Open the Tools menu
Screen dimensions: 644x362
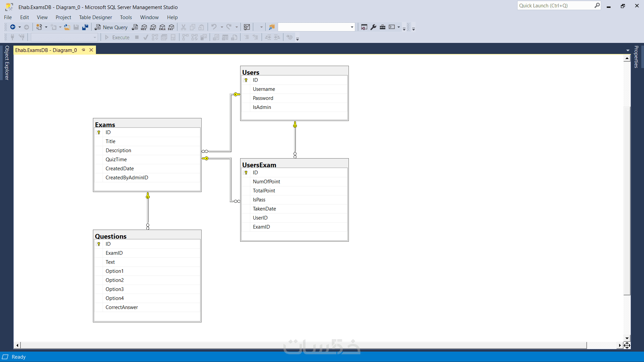click(x=126, y=17)
